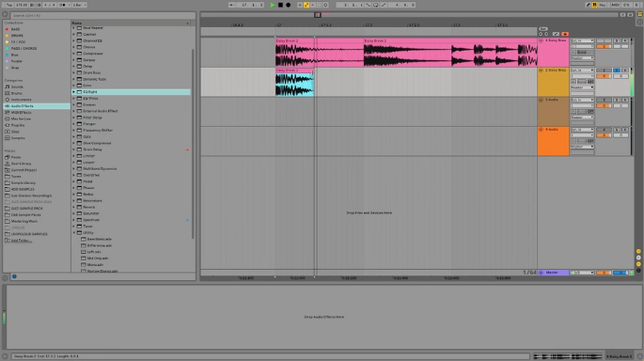This screenshot has width=644, height=361.
Task: Open the Drums category
Action: (x=16, y=93)
